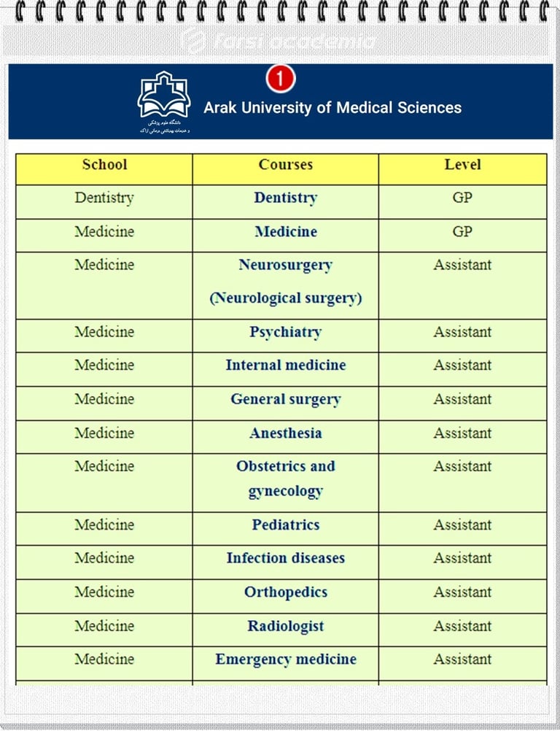The image size is (560, 731).
Task: Select the Infection diseases course
Action: click(x=285, y=558)
